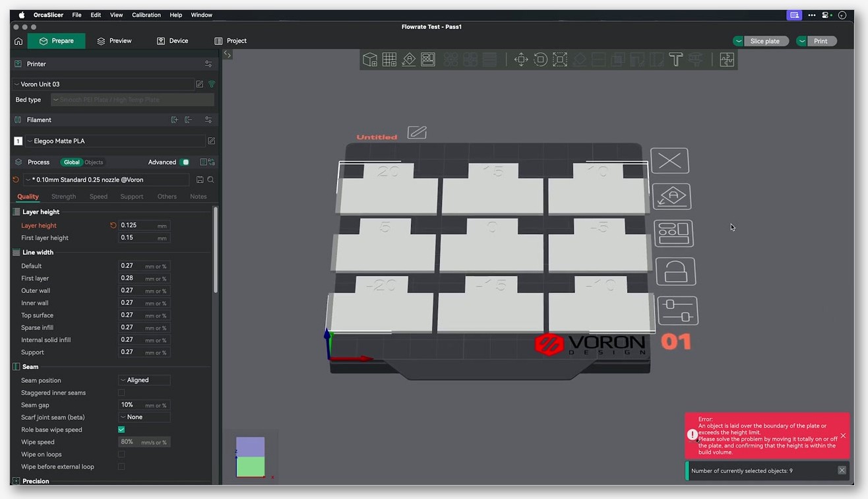This screenshot has width=868, height=499.
Task: Reset process preset with orange undo arrow
Action: 16,180
